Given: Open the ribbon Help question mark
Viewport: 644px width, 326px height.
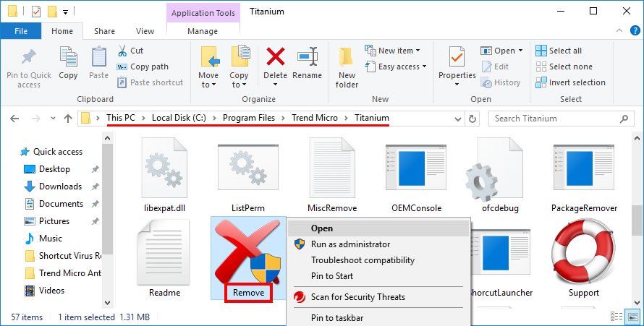Looking at the screenshot, I should [x=635, y=30].
